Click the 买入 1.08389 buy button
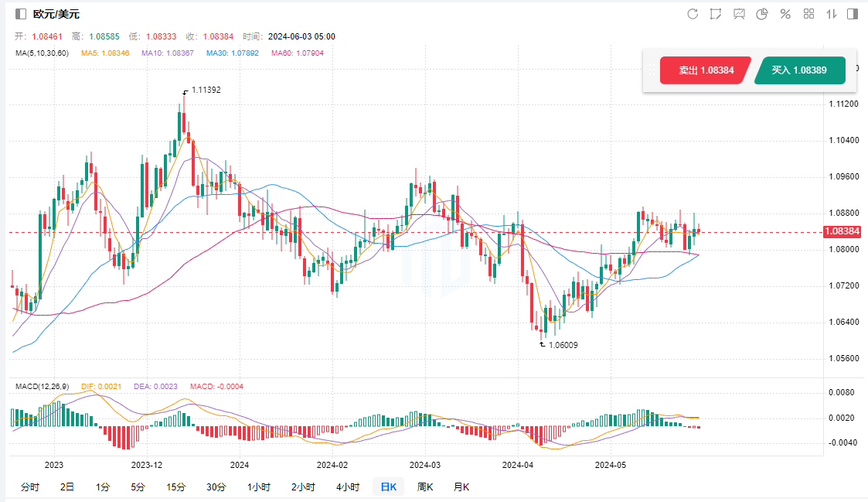The image size is (868, 502). point(798,70)
